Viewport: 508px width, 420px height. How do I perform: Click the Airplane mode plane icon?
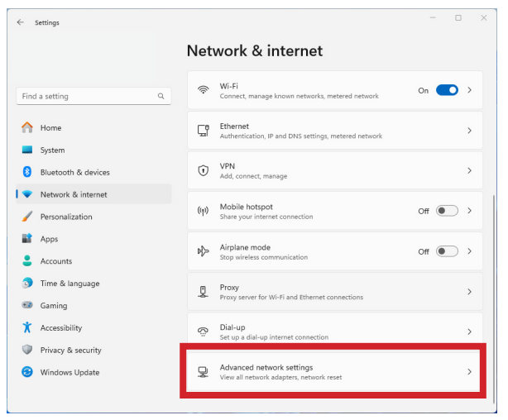coord(204,251)
